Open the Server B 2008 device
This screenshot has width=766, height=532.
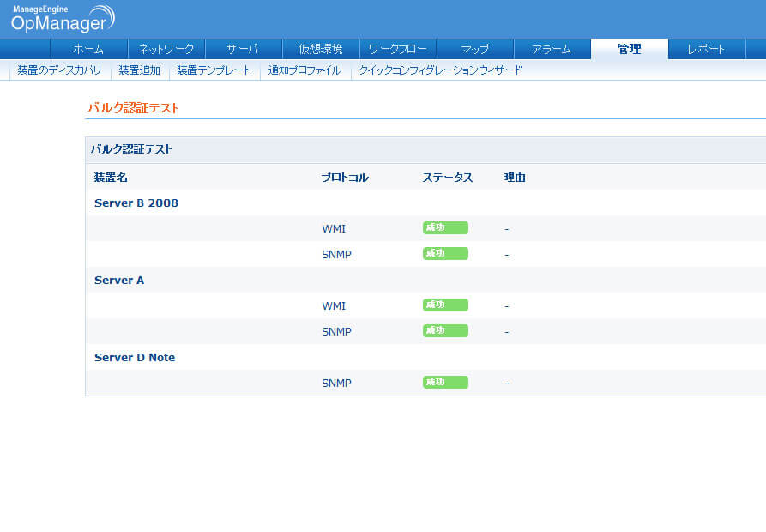tap(136, 203)
